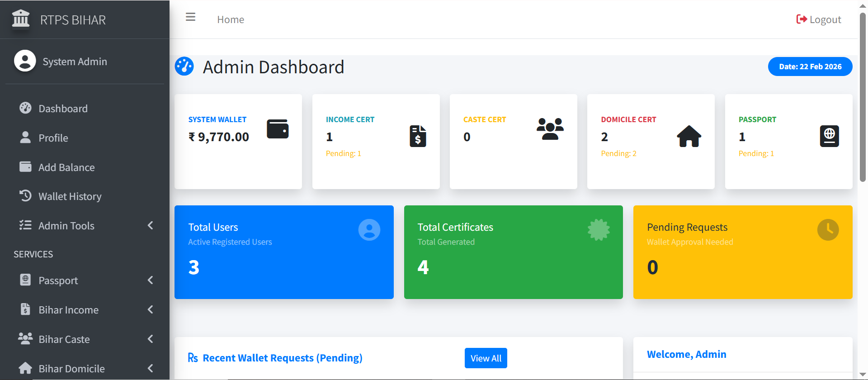868x380 pixels.
Task: Click the Caste Cert people icon
Action: coord(550,129)
